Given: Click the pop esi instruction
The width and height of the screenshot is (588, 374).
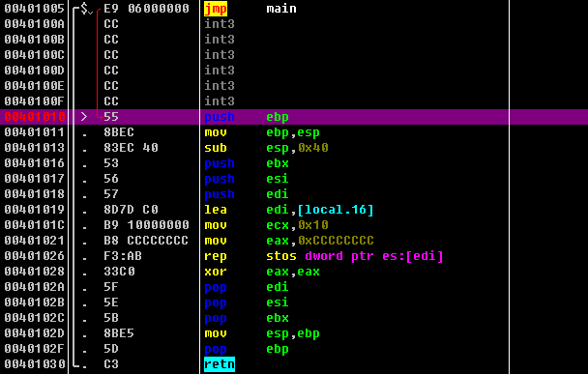Looking at the screenshot, I should (x=247, y=302).
